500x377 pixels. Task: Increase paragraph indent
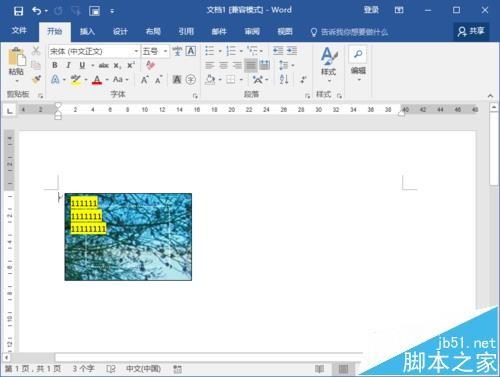coord(292,51)
